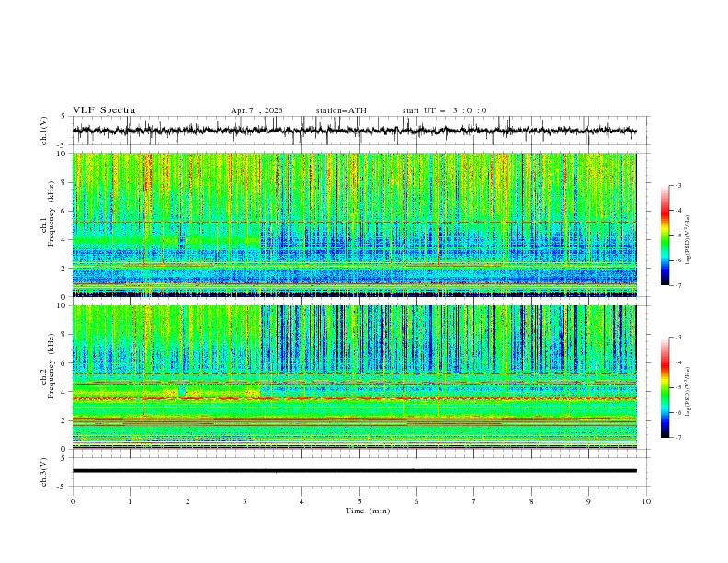Click the "Time (min)" axis label
The width and height of the screenshot is (728, 563).
[x=368, y=511]
